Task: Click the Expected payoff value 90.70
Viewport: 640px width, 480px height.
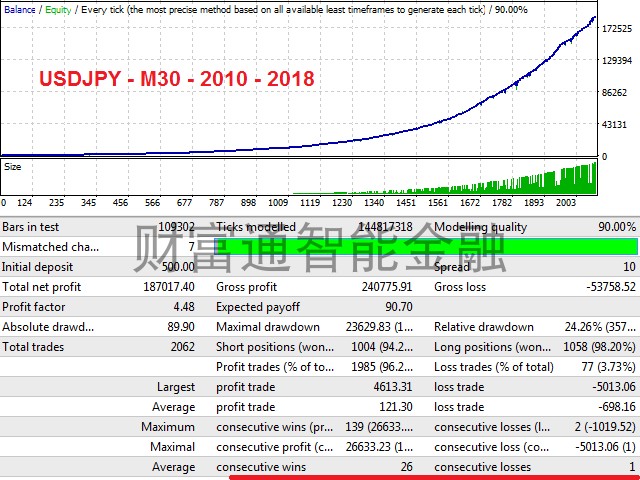Action: (399, 307)
